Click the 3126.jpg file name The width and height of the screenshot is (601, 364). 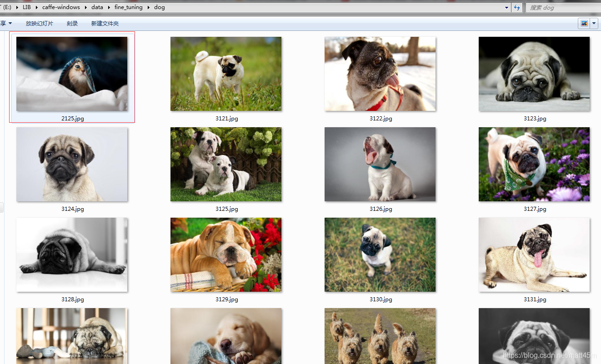coord(381,209)
